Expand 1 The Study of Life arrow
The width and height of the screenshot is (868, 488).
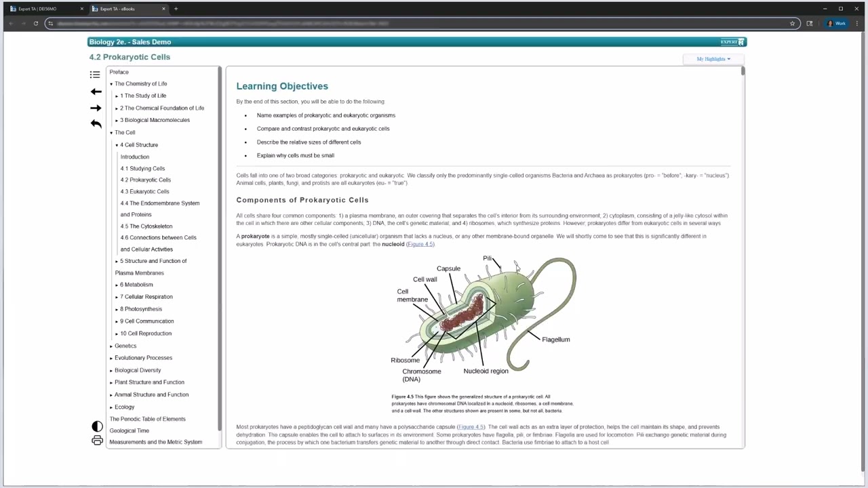(117, 96)
